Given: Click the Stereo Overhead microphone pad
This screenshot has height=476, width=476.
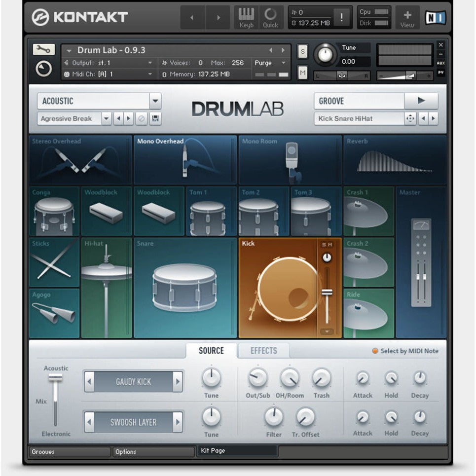Looking at the screenshot, I should 79,160.
